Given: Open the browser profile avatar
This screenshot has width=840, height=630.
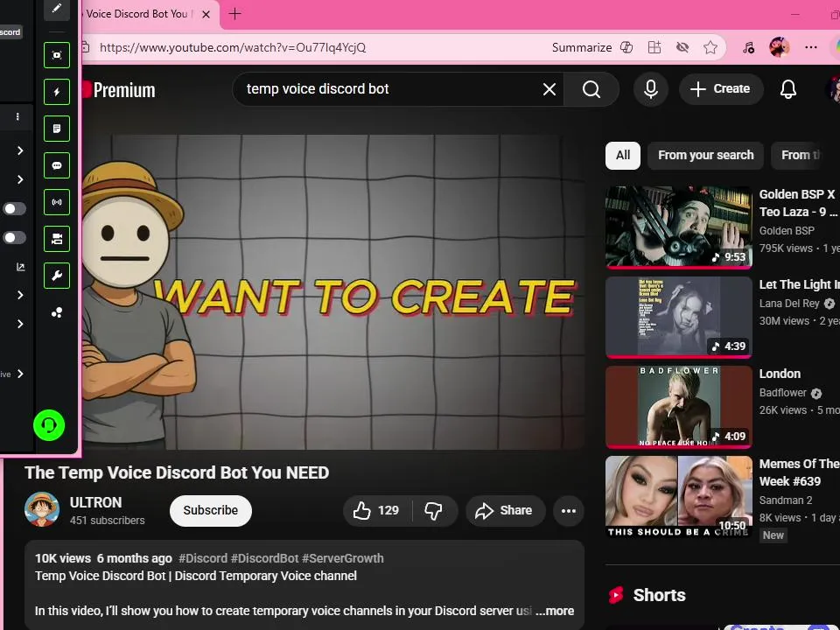Looking at the screenshot, I should point(779,47).
